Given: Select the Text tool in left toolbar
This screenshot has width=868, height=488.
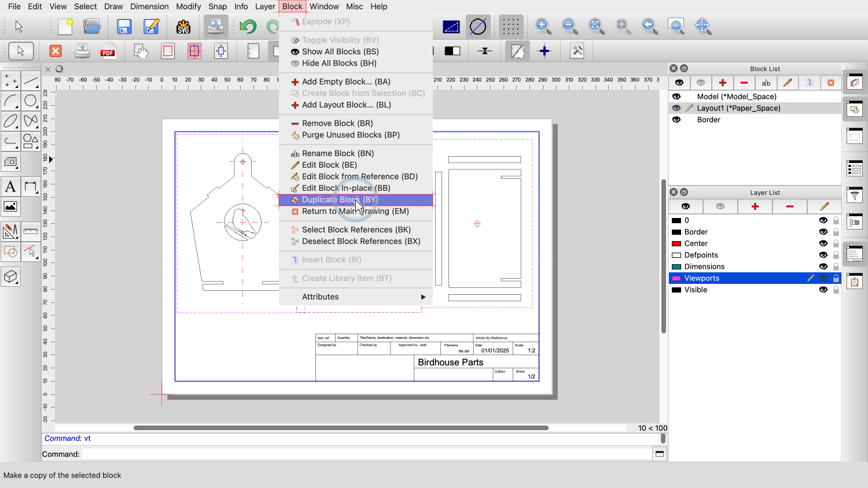Looking at the screenshot, I should 10,187.
